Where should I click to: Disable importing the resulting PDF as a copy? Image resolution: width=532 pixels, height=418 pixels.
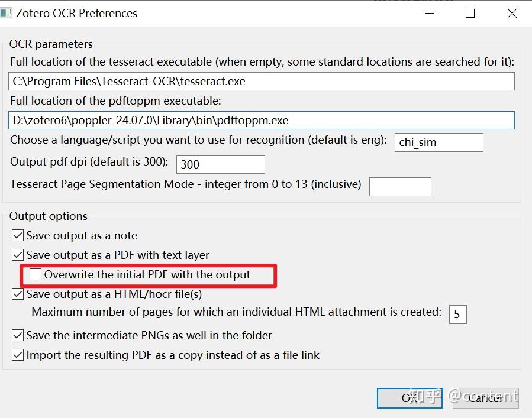(17, 355)
